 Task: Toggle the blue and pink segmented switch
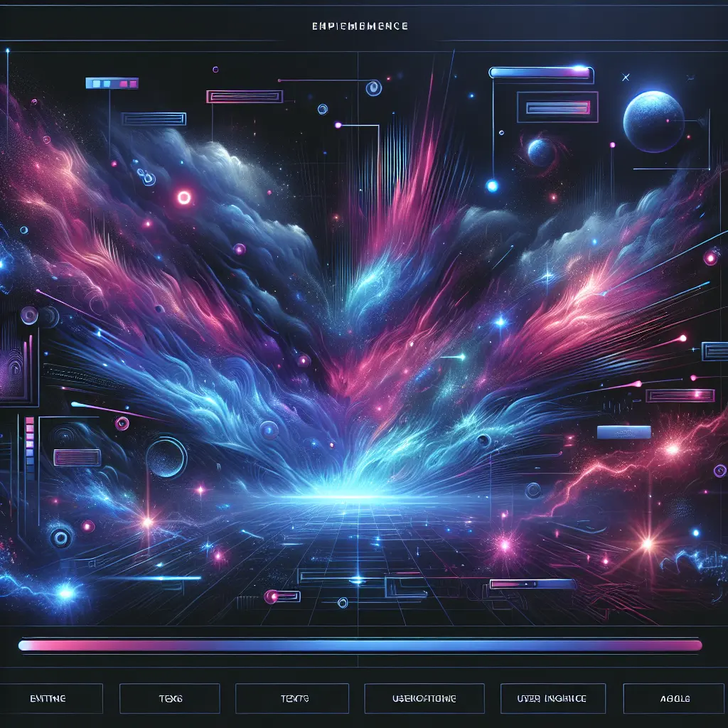pyautogui.click(x=111, y=83)
